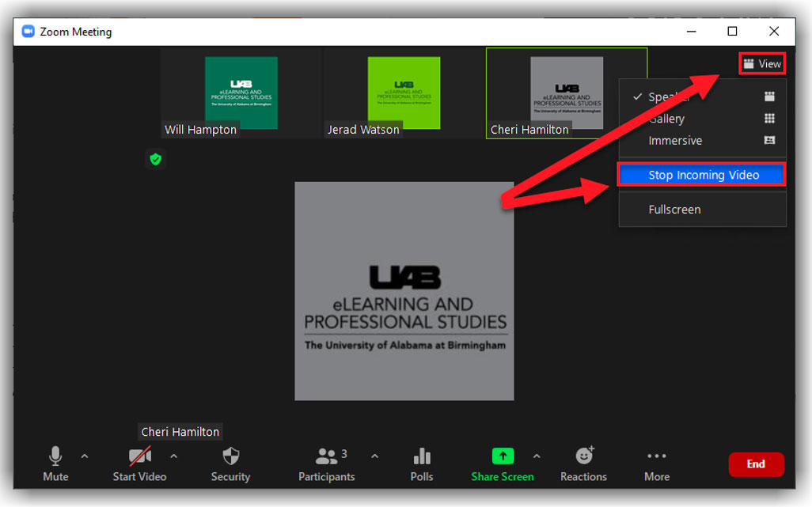
Task: Choose Immersive view from the menu
Action: (675, 140)
